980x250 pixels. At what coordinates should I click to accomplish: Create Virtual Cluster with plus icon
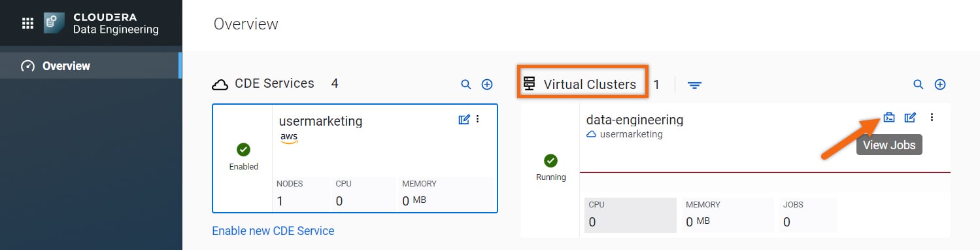click(x=940, y=84)
